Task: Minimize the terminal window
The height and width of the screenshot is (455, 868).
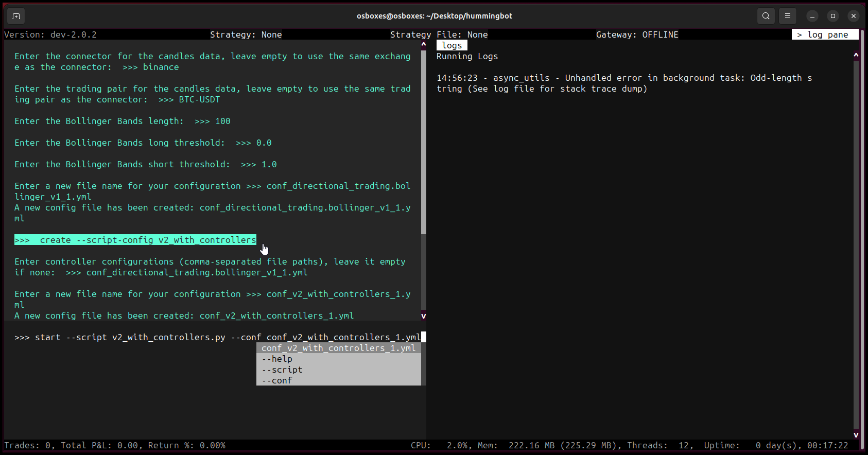Action: pos(812,16)
